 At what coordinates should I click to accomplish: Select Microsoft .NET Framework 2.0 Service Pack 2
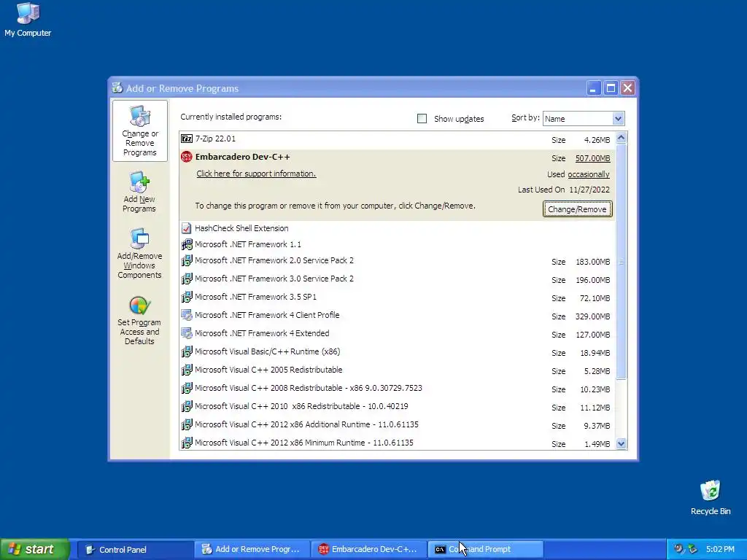[398, 261]
